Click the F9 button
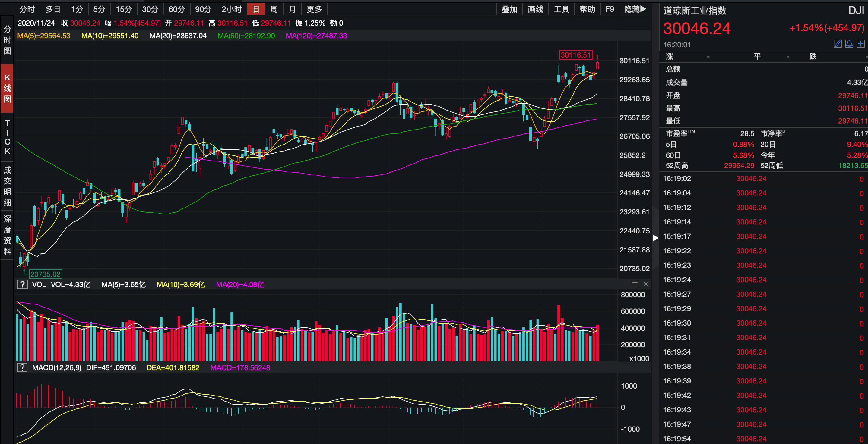 click(609, 9)
